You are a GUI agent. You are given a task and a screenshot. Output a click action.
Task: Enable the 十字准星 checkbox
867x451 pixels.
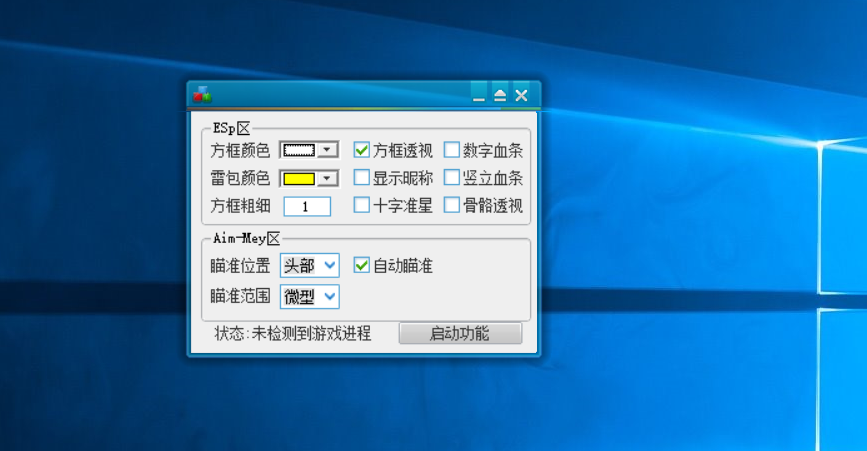tap(362, 205)
